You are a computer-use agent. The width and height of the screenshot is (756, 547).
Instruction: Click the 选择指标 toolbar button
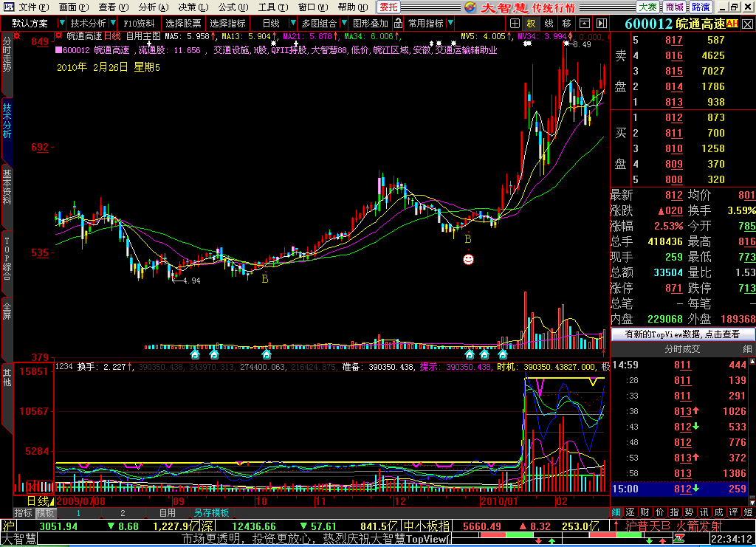coord(227,23)
